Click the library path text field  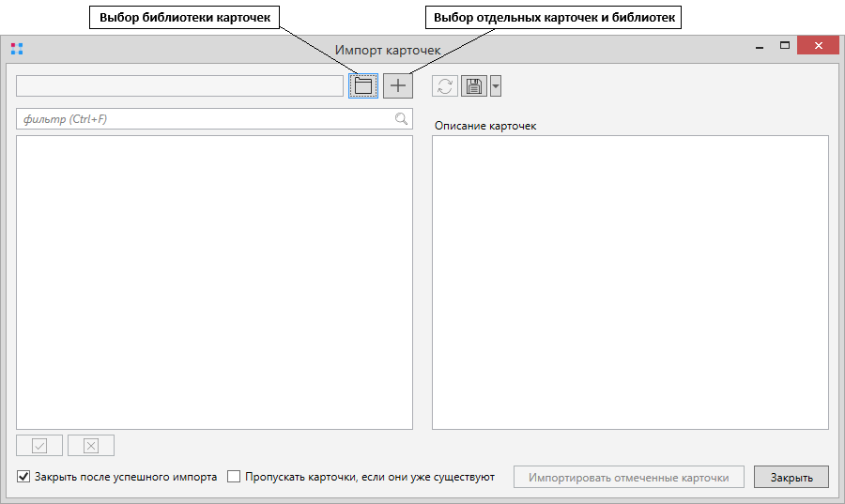[x=179, y=85]
